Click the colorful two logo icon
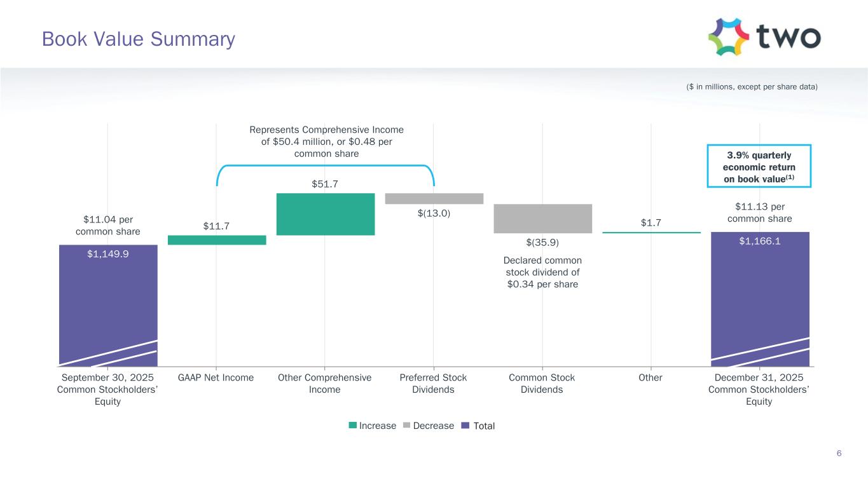 pos(728,37)
